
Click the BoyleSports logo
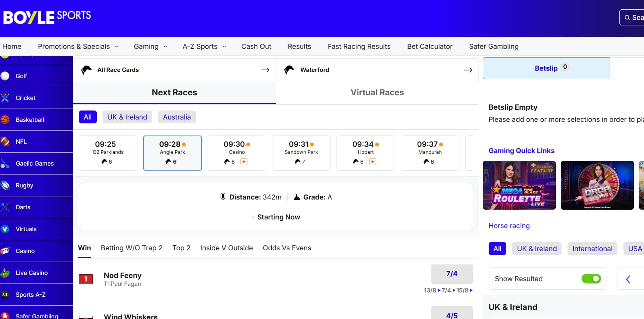click(47, 17)
